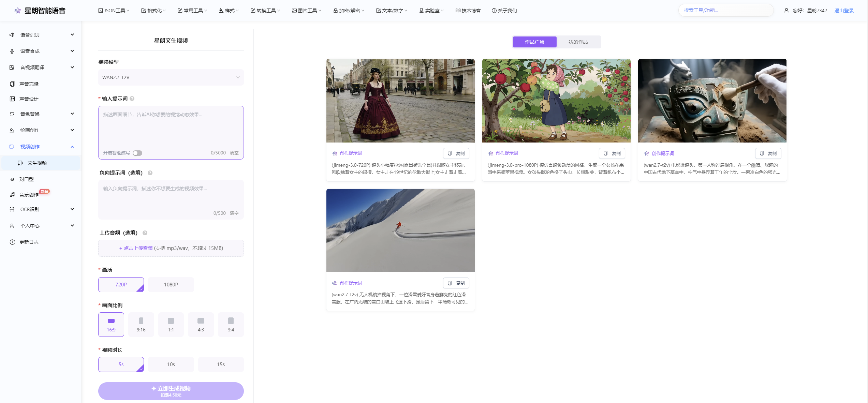Click the 搜索工具/功能 search field
The width and height of the screenshot is (868, 403).
point(726,10)
